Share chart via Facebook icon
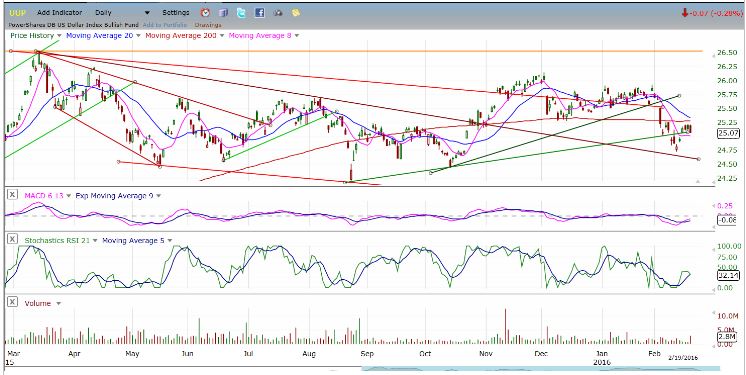Screen dimensions: 746x375 click(259, 13)
